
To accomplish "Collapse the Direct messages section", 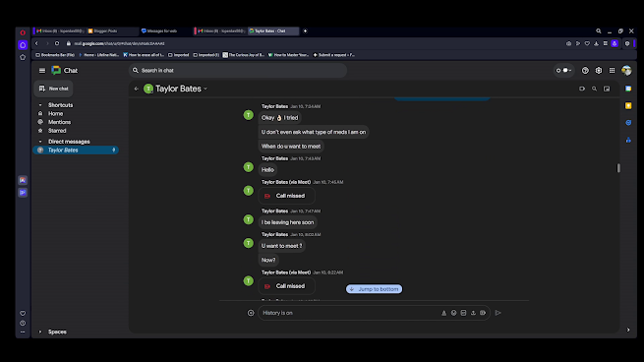I will coord(40,142).
